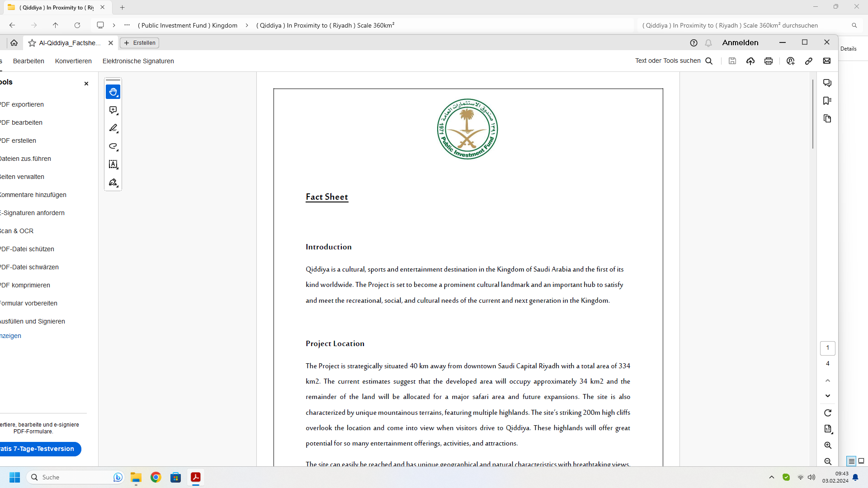Select PDF komprimieren tool
Screen dimensions: 868x488
[25, 285]
